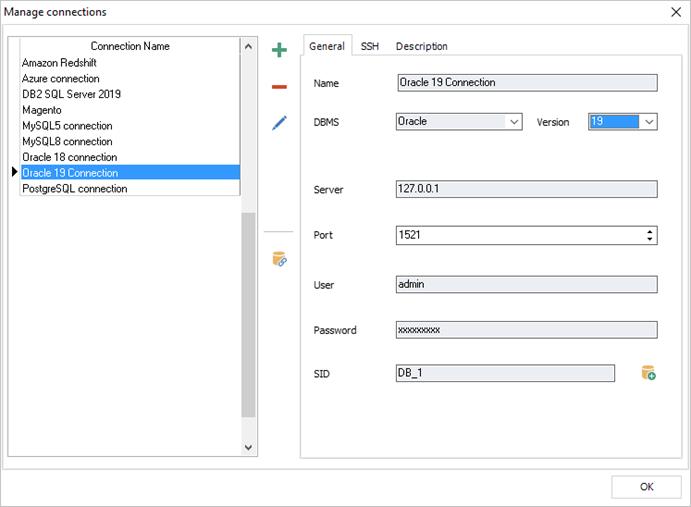Viewport: 691px width, 507px height.
Task: Click the Connection Name column header
Action: [130, 46]
